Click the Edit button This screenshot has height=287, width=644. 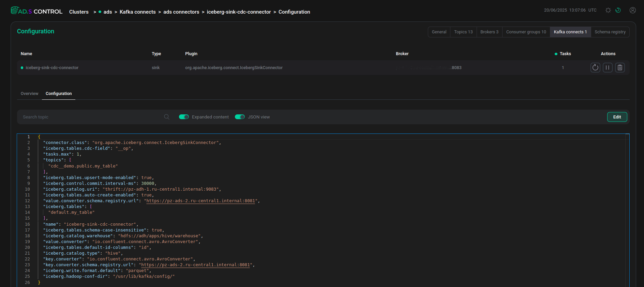(x=617, y=117)
